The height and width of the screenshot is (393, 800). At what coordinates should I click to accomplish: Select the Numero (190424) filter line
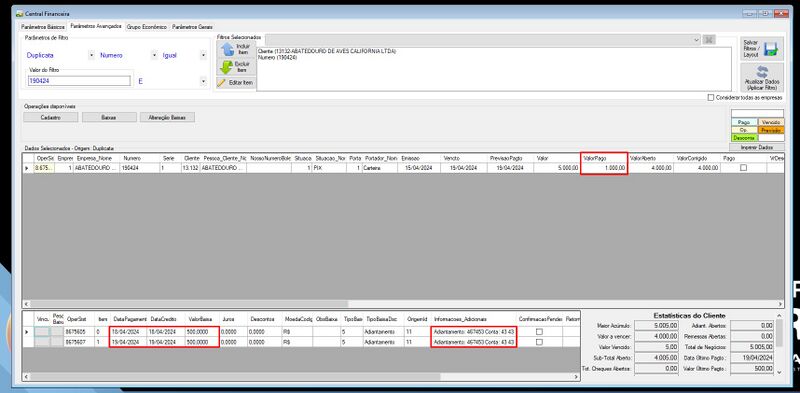(278, 57)
